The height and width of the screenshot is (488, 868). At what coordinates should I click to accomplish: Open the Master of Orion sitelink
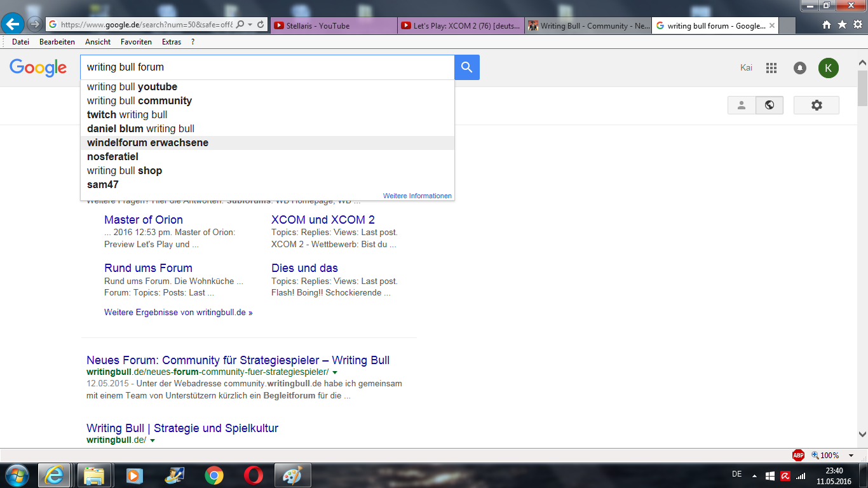click(x=144, y=220)
